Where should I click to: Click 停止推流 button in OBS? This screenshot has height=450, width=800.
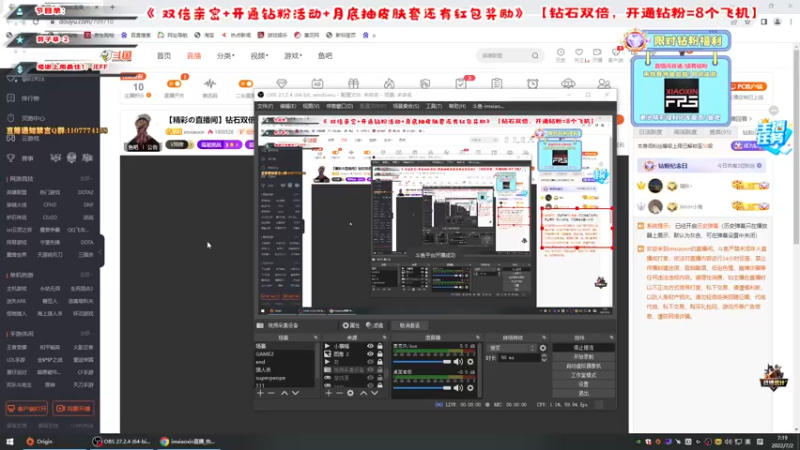coord(583,347)
